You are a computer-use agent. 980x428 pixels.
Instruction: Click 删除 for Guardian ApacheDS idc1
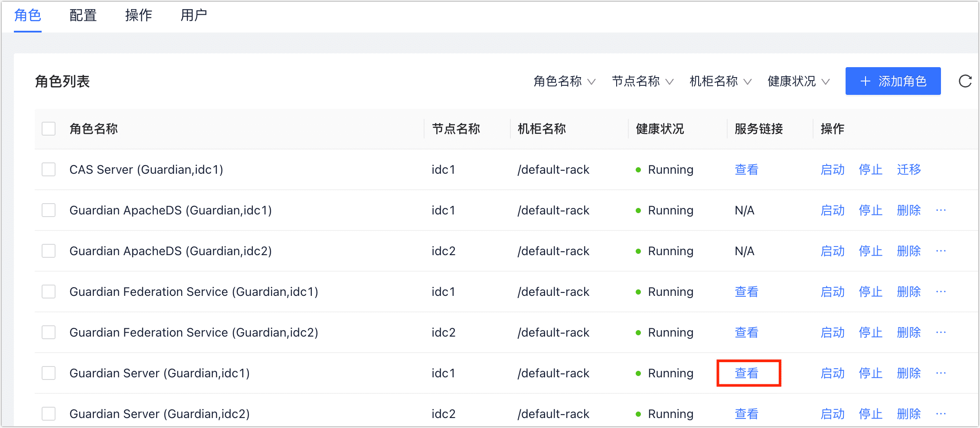[909, 210]
